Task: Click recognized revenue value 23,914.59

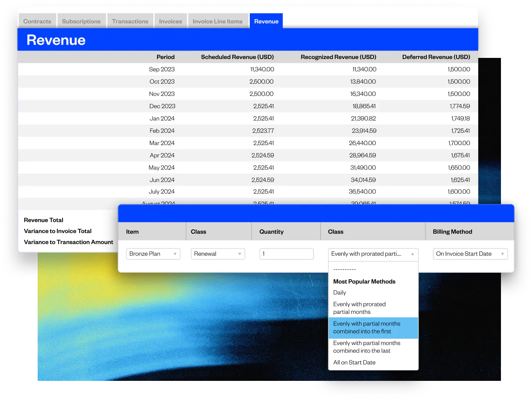Action: [364, 131]
